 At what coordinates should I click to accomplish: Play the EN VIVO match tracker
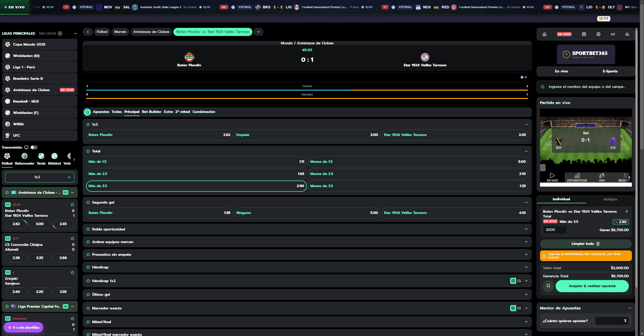tap(552, 177)
